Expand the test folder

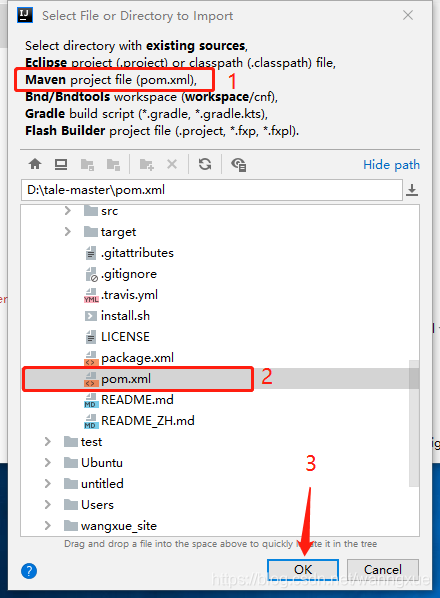pyautogui.click(x=48, y=442)
